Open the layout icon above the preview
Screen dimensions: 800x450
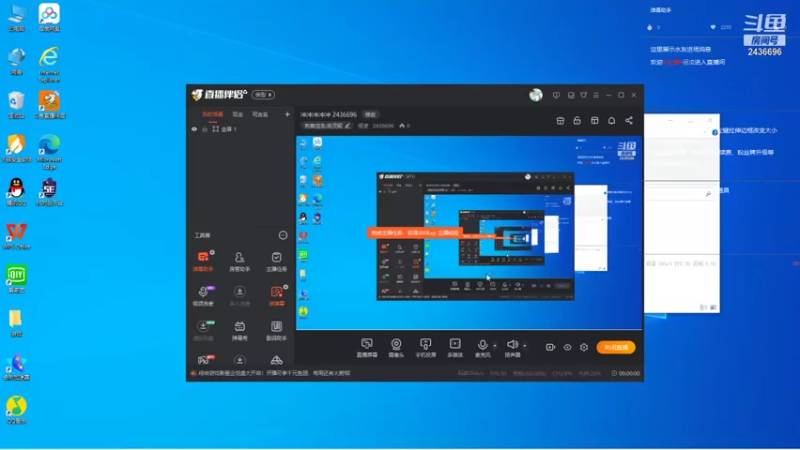(594, 120)
